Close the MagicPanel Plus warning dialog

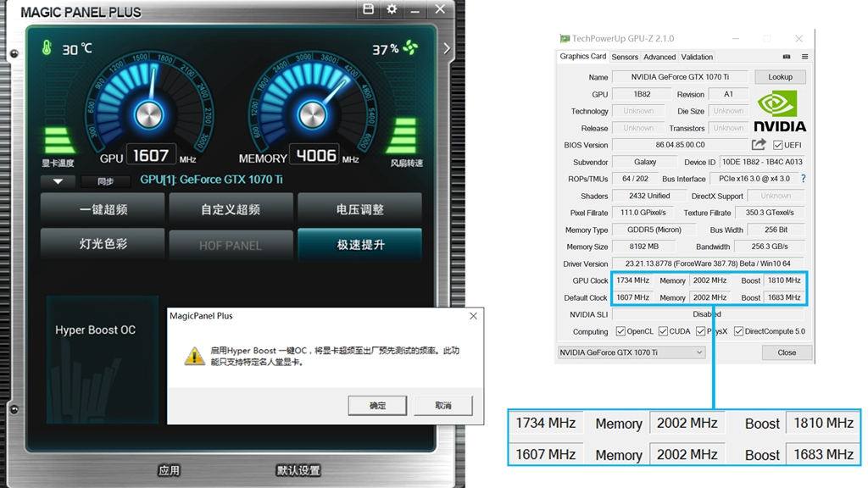pyautogui.click(x=473, y=316)
